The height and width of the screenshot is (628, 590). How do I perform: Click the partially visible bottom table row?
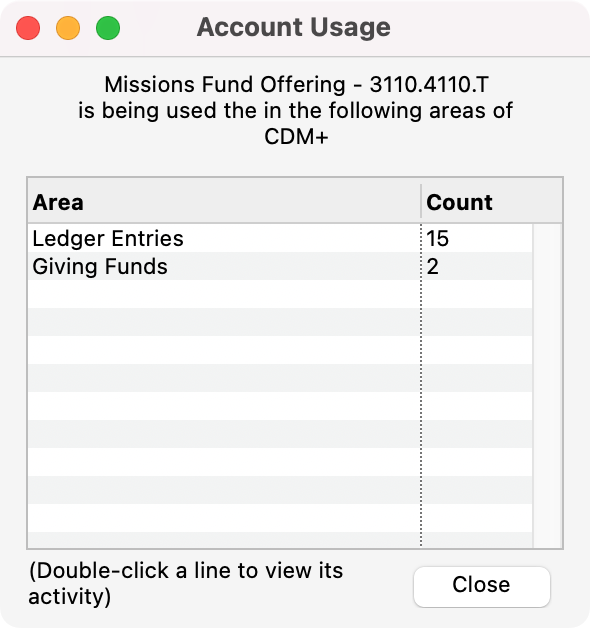click(x=280, y=540)
